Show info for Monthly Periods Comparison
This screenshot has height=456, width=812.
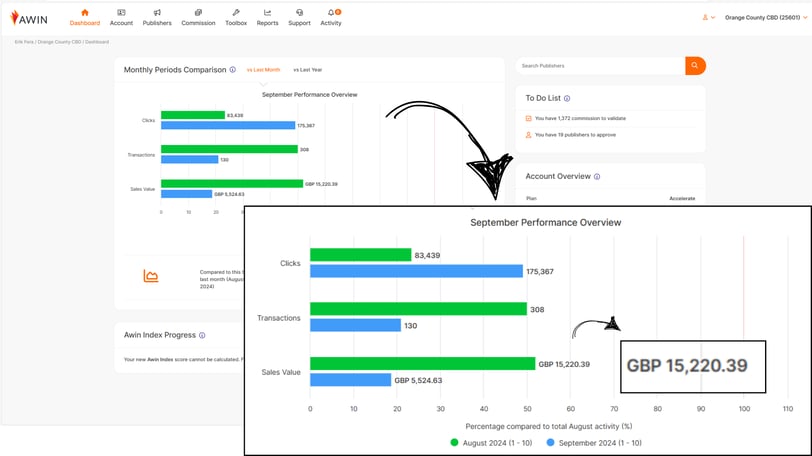click(x=233, y=70)
